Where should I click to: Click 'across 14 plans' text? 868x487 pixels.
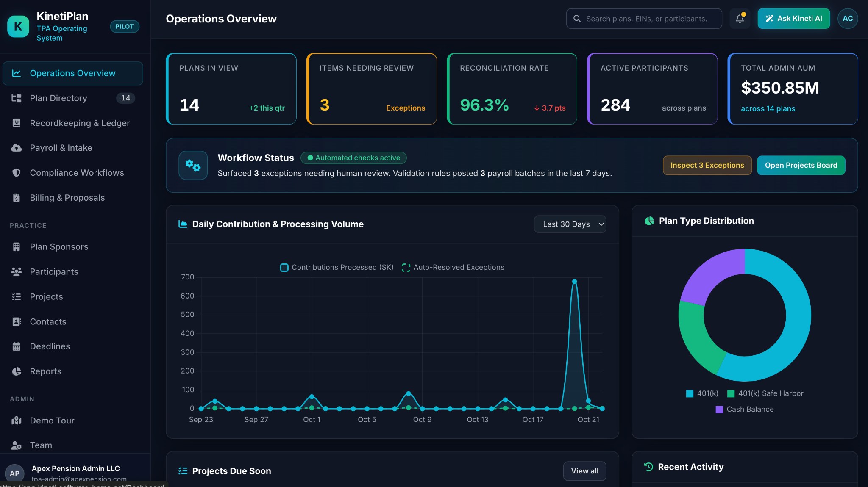[768, 109]
